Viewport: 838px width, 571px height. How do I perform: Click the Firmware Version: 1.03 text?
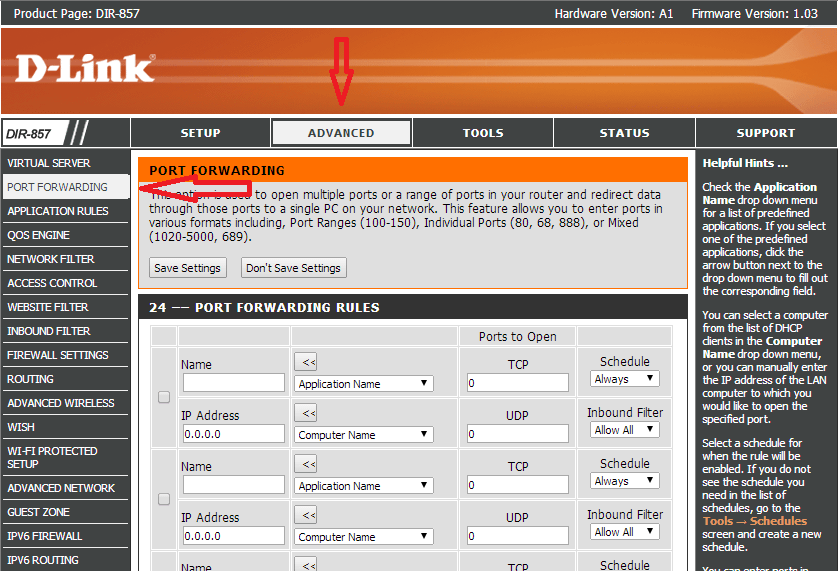coord(755,13)
